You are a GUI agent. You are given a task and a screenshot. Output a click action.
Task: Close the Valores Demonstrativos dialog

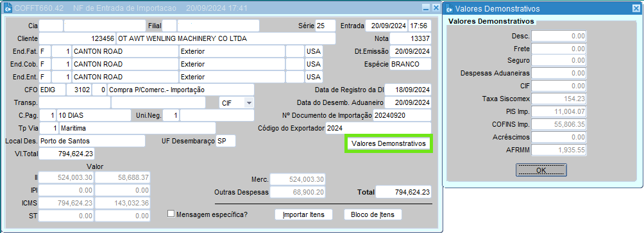[636, 8]
